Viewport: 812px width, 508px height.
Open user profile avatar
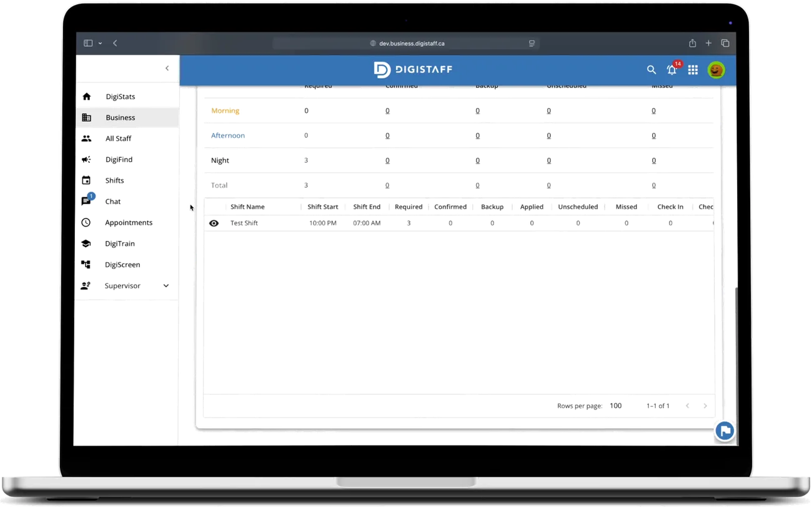pos(716,70)
